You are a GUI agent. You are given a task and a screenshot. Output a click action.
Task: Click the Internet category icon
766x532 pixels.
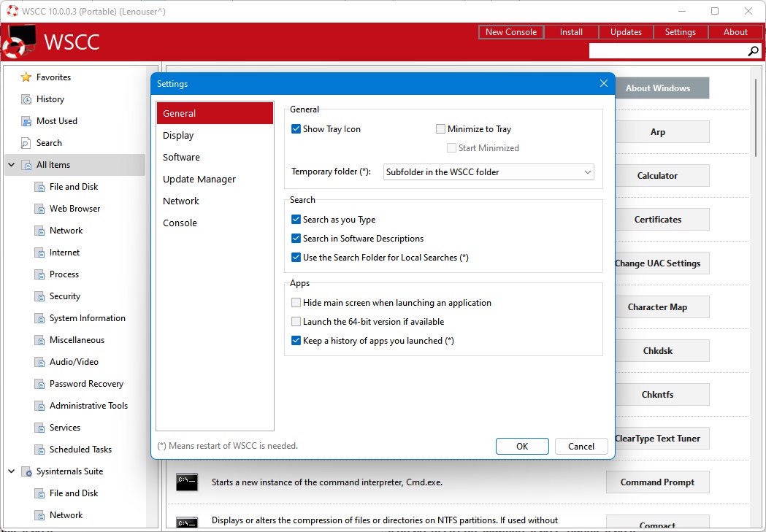click(39, 252)
